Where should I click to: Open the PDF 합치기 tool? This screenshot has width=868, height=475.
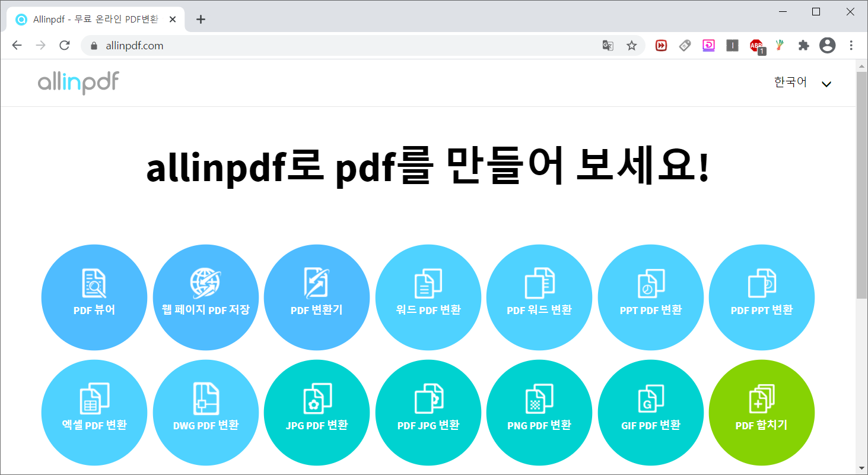tap(762, 413)
